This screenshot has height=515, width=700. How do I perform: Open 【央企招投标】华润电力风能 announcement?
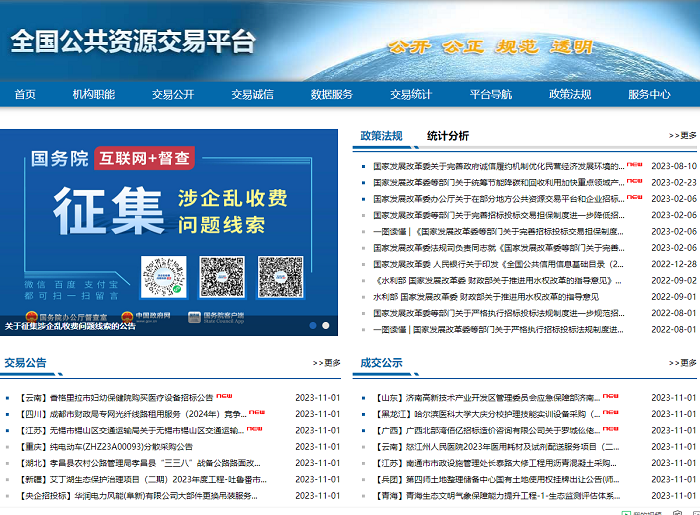[x=138, y=496]
